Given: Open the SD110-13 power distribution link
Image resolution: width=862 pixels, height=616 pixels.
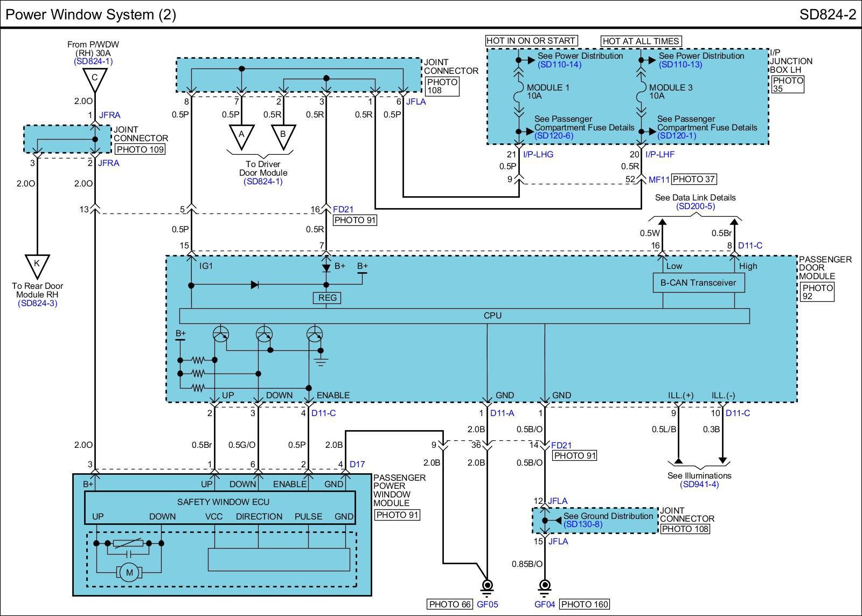Looking at the screenshot, I should point(680,65).
